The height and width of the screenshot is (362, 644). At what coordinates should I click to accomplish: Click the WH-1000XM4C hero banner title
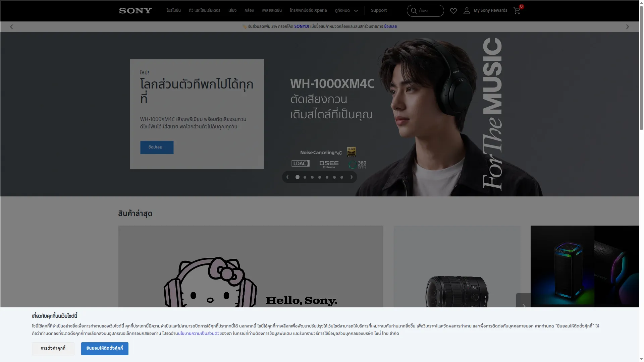coord(332,84)
